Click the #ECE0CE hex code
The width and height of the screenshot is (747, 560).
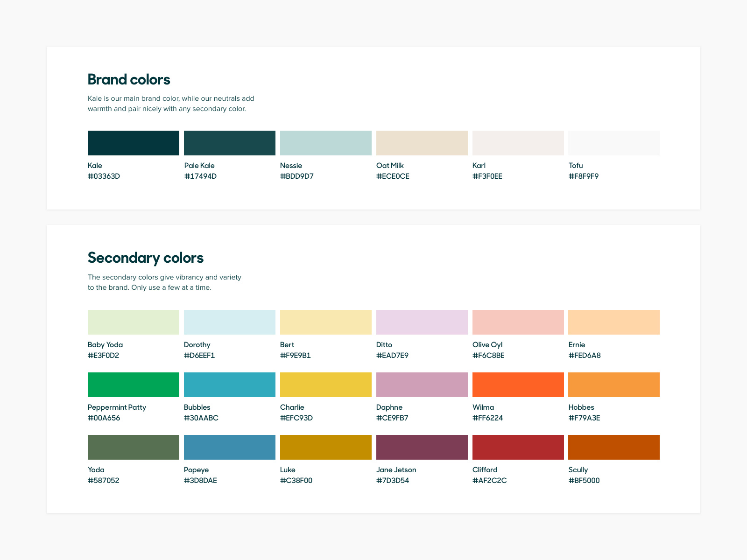(x=393, y=176)
